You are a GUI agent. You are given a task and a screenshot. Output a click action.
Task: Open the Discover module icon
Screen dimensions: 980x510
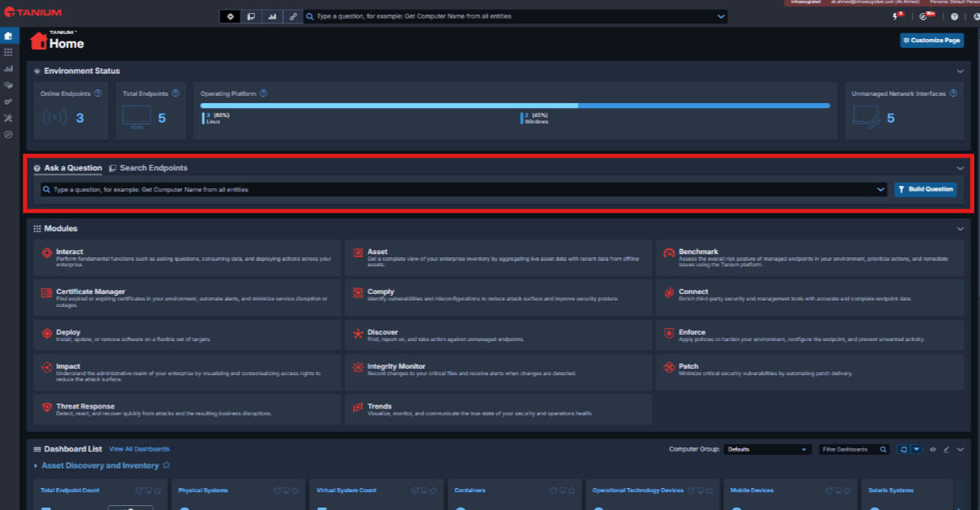pos(358,334)
